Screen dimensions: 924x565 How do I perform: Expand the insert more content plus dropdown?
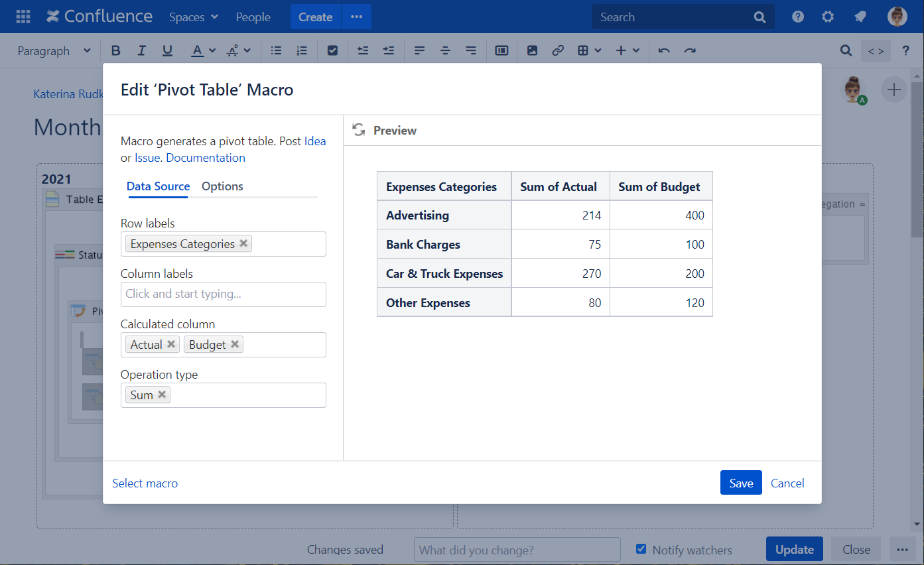click(x=627, y=50)
